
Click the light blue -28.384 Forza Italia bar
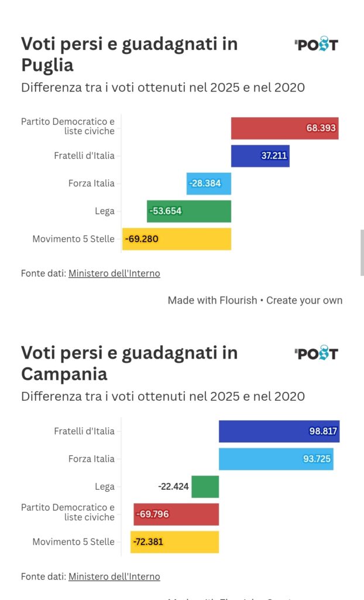point(209,183)
